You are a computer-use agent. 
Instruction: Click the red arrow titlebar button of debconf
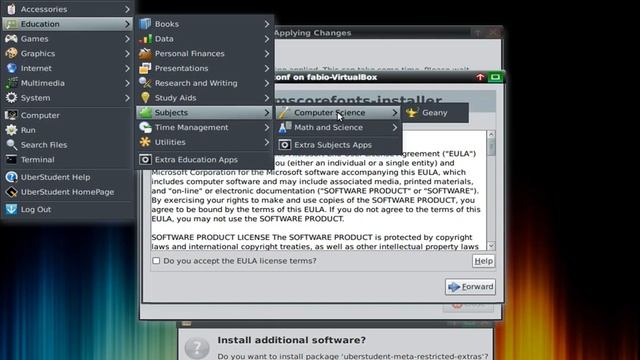(480, 77)
